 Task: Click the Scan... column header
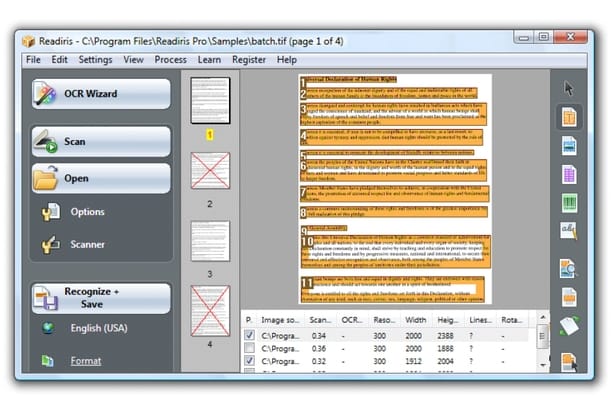coord(320,320)
